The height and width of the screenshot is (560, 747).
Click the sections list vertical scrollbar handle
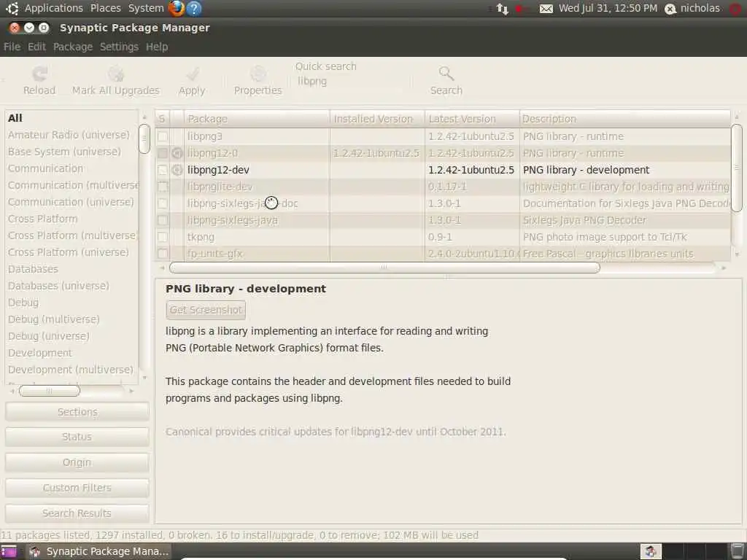pyautogui.click(x=144, y=139)
